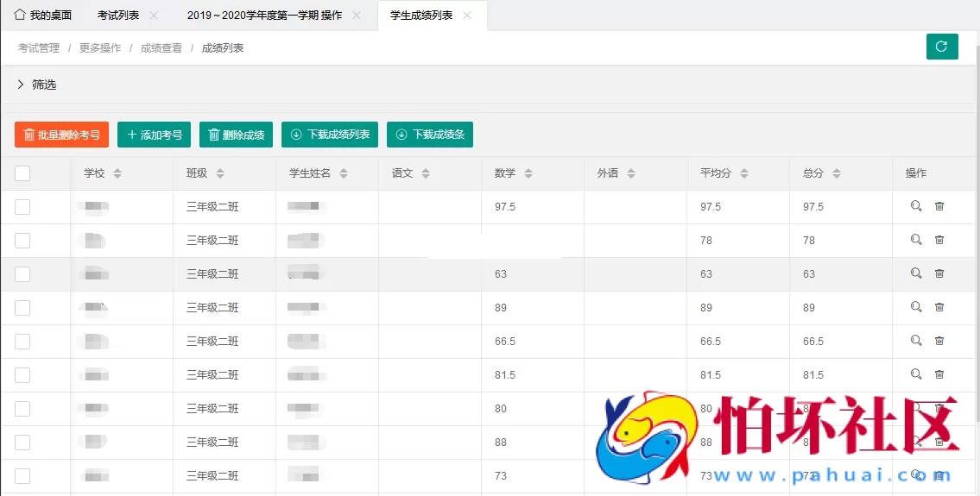The image size is (980, 496).
Task: Go to 考试管理 in the breadcrumb
Action: click(x=39, y=48)
